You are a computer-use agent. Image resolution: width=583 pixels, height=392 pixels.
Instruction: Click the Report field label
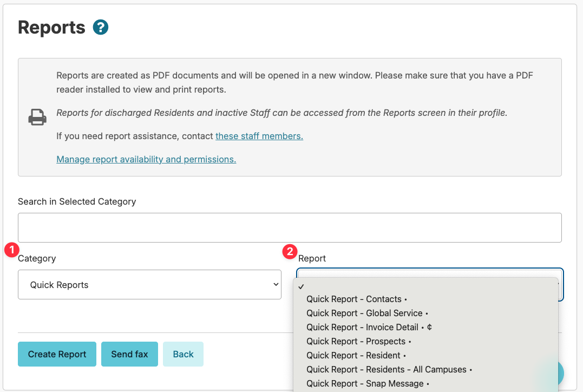click(x=312, y=258)
